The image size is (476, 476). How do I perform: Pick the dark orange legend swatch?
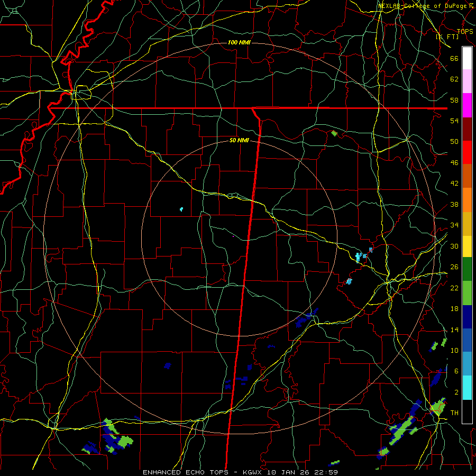467,176
